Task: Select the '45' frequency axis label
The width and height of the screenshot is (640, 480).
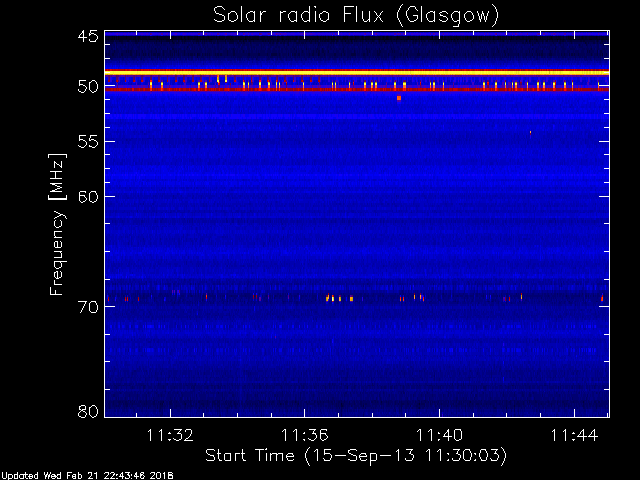Action: click(88, 36)
